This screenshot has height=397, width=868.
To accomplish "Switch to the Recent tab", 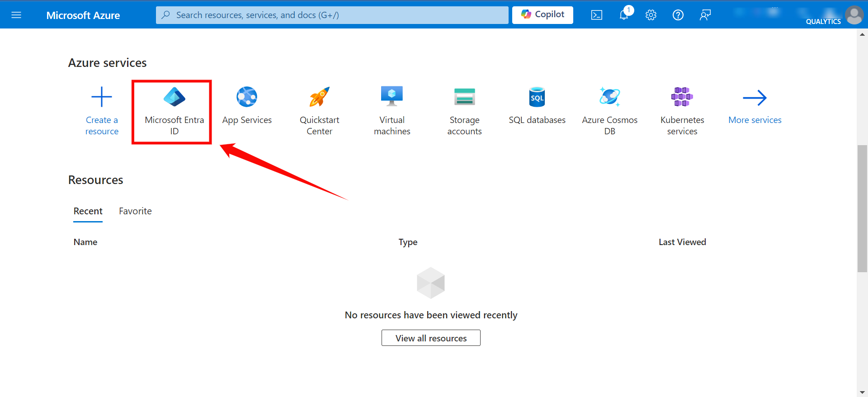I will 88,211.
